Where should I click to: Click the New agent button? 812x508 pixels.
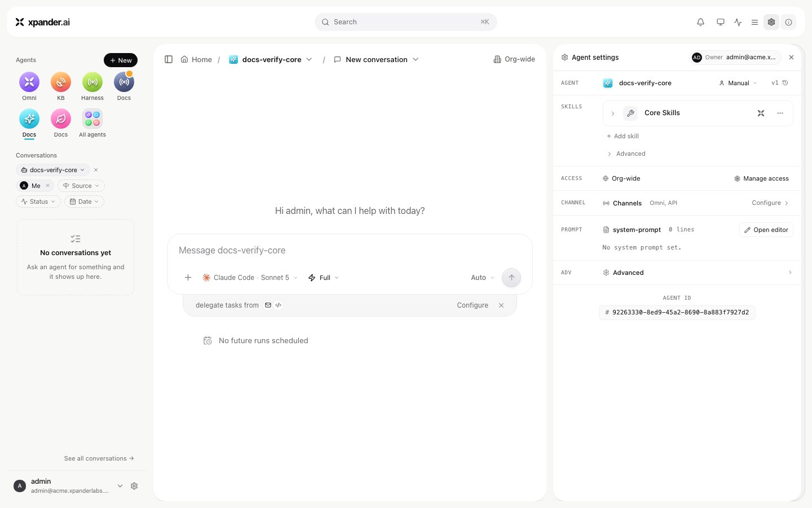click(x=121, y=60)
